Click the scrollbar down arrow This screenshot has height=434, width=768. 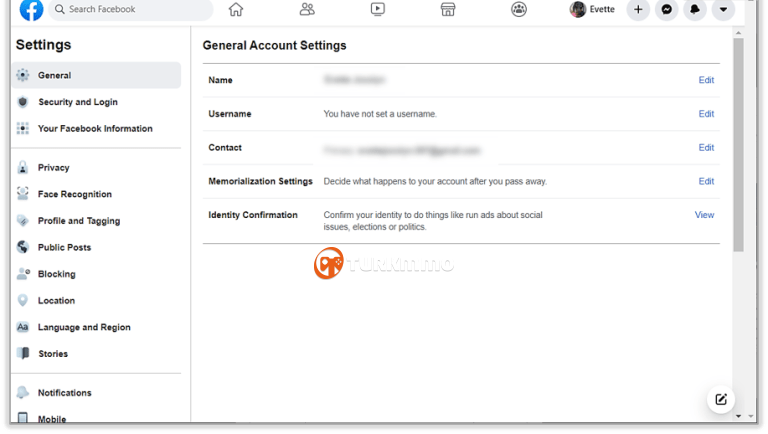pyautogui.click(x=738, y=416)
